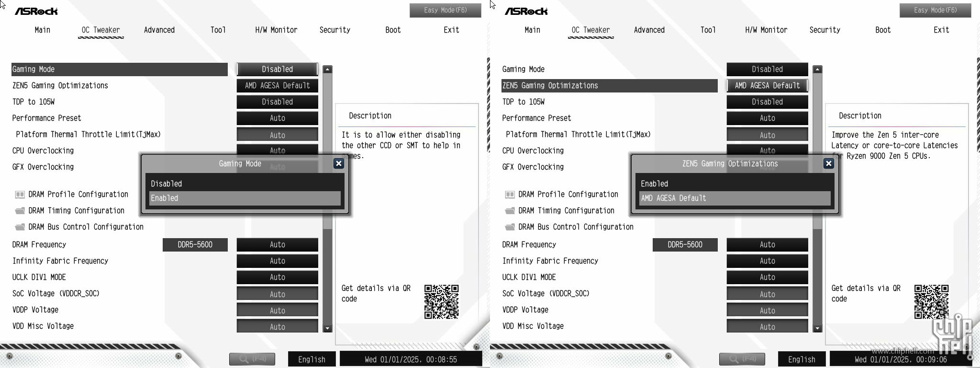Select Enabled in ZEN5 Gaming Optimizations popup

point(735,184)
